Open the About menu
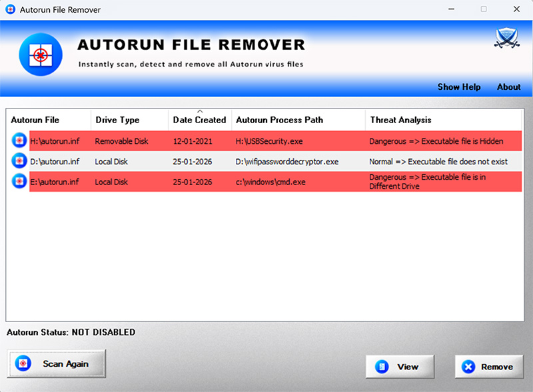The image size is (533, 392). (508, 87)
